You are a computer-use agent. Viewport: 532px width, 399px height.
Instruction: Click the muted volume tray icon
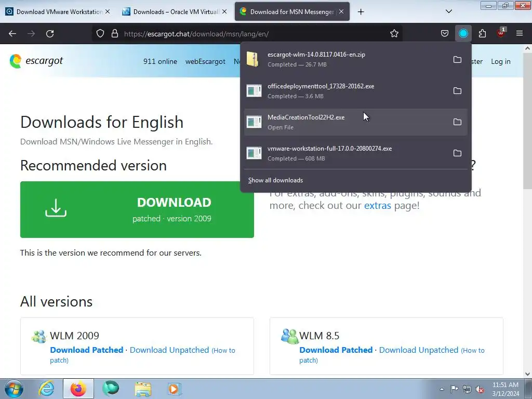click(480, 390)
